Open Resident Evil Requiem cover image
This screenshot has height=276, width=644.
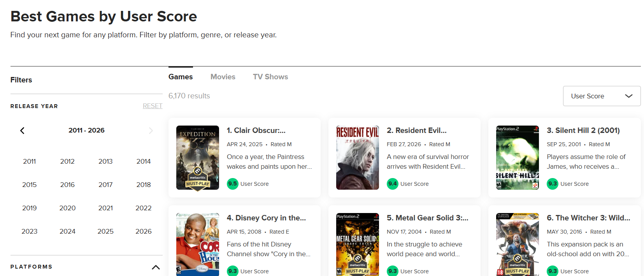[x=358, y=157]
